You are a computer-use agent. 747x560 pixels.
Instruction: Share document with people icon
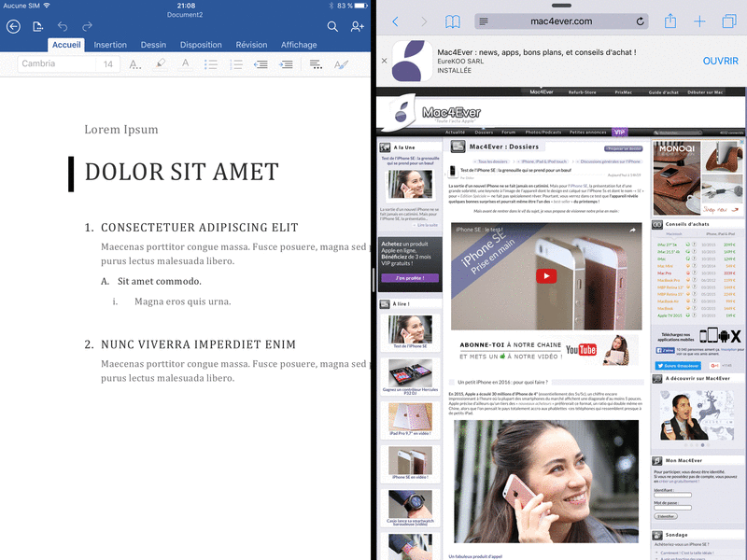(357, 27)
